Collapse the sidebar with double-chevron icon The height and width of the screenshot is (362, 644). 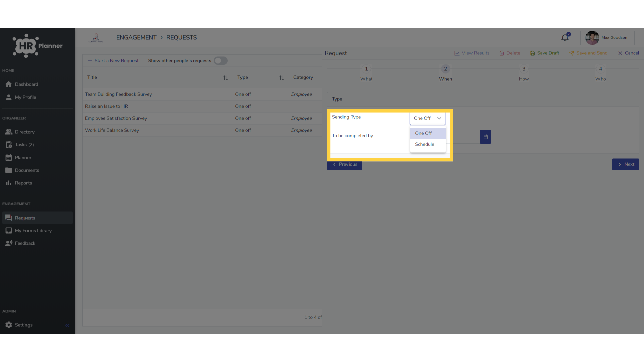pyautogui.click(x=67, y=325)
